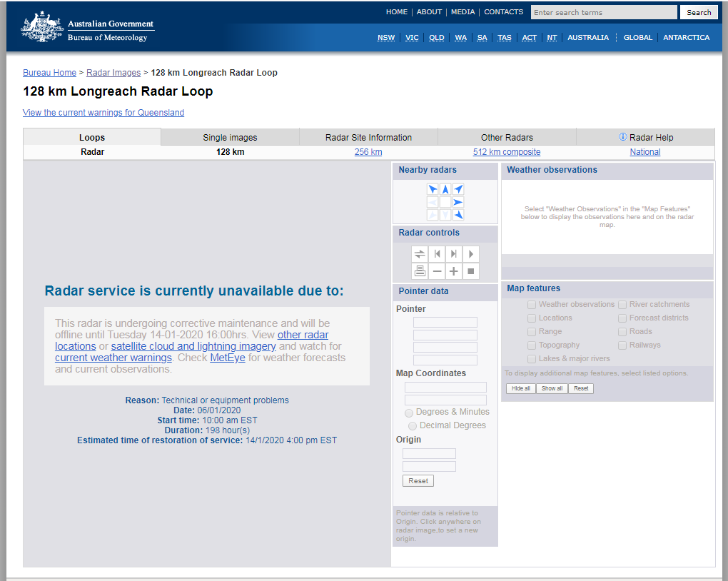Open other radar locations link

point(303,334)
